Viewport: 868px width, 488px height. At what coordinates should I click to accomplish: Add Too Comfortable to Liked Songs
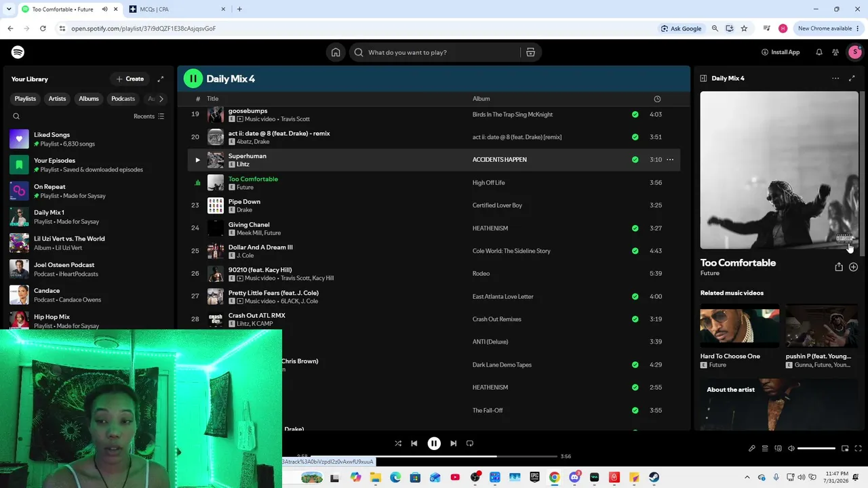(853, 267)
